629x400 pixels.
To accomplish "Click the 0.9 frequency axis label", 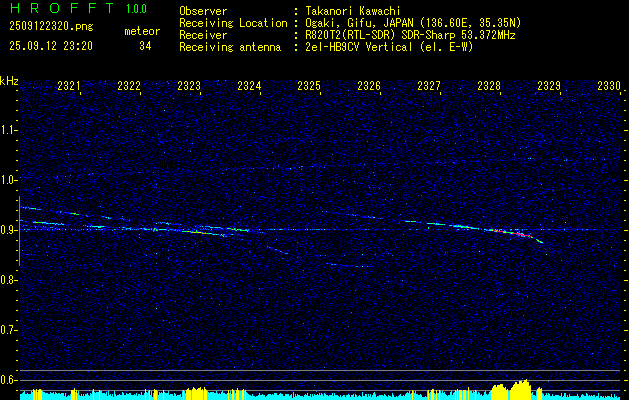I will click(x=9, y=230).
